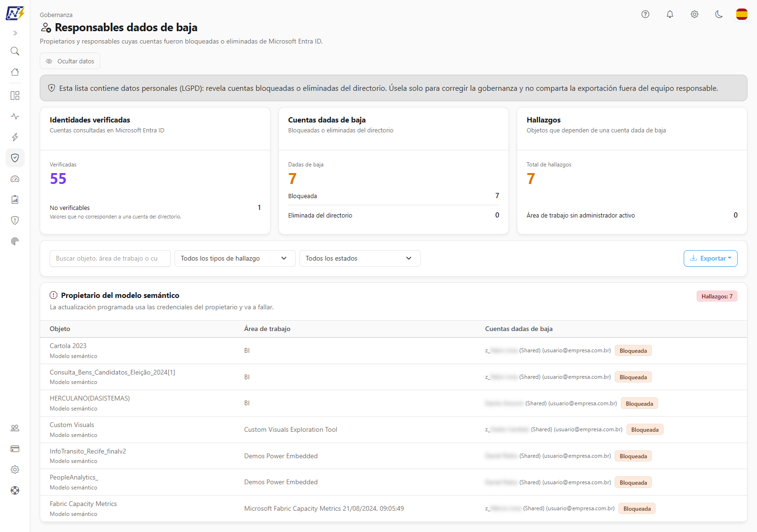Expand the sidebar with the double-chevron
Viewport: 757px width, 532px height.
coord(15,33)
